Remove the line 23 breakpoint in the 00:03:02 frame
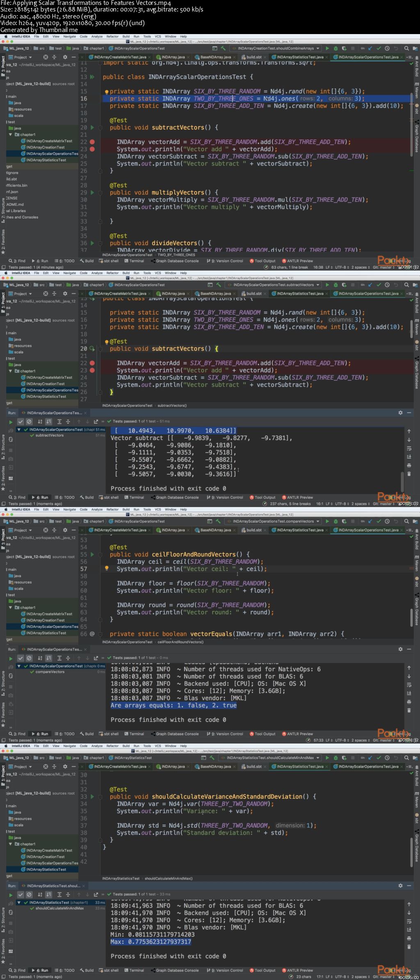 coord(92,370)
